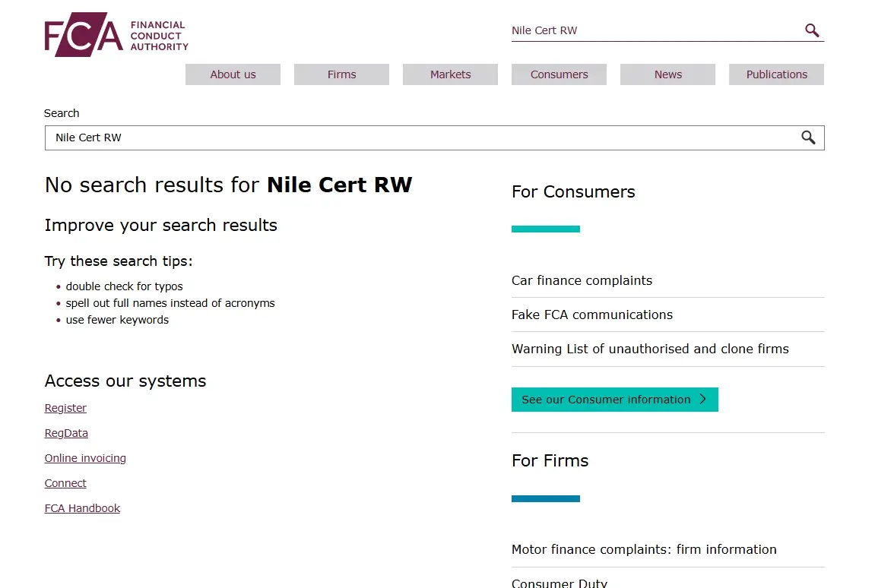Open Car finance complaints page

[582, 280]
